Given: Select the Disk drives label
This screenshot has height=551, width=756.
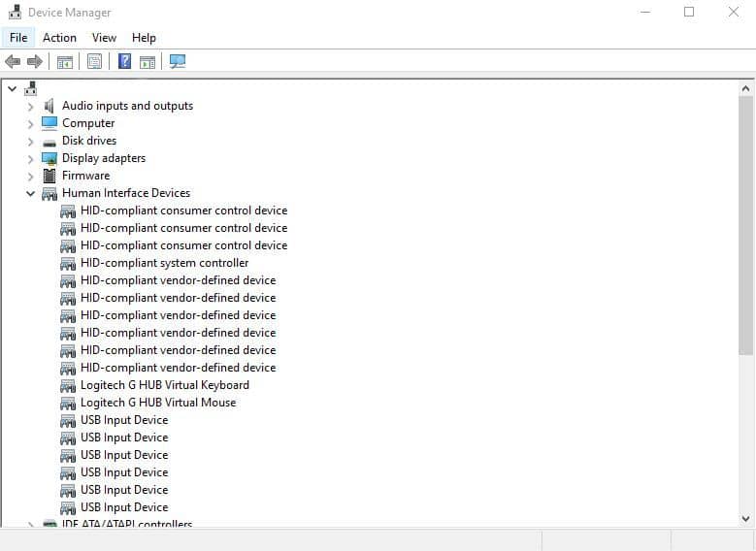Looking at the screenshot, I should click(89, 141).
